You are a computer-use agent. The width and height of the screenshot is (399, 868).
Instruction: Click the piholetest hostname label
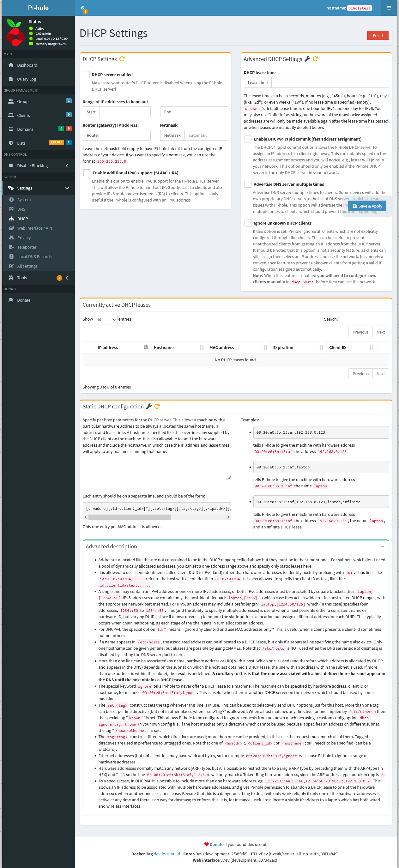click(x=359, y=8)
